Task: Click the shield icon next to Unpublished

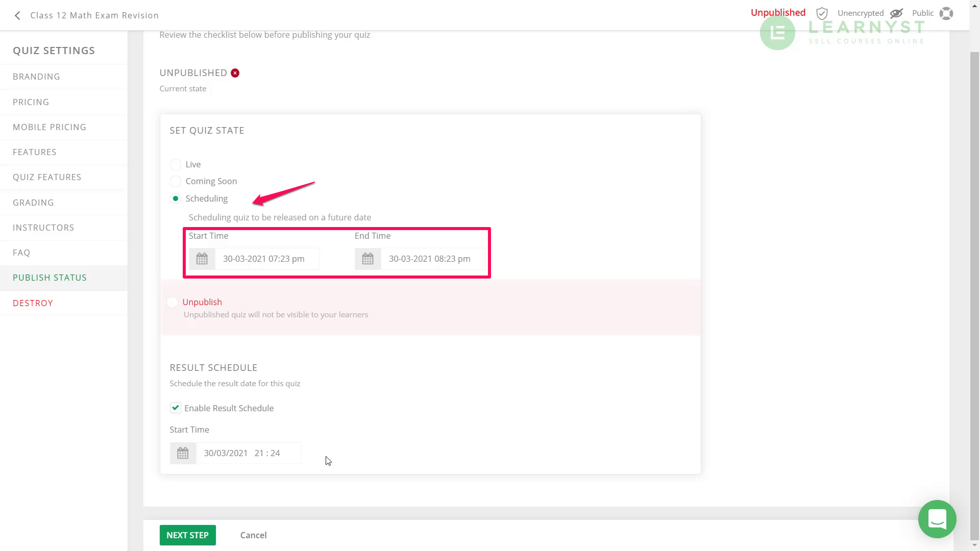Action: click(x=822, y=13)
